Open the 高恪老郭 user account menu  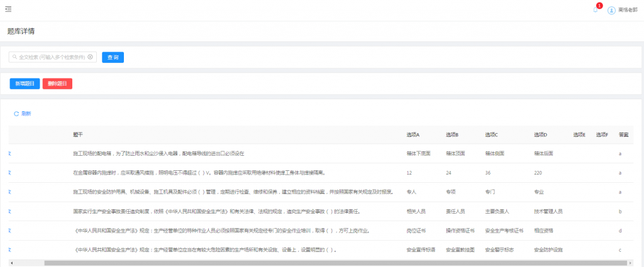(x=628, y=10)
